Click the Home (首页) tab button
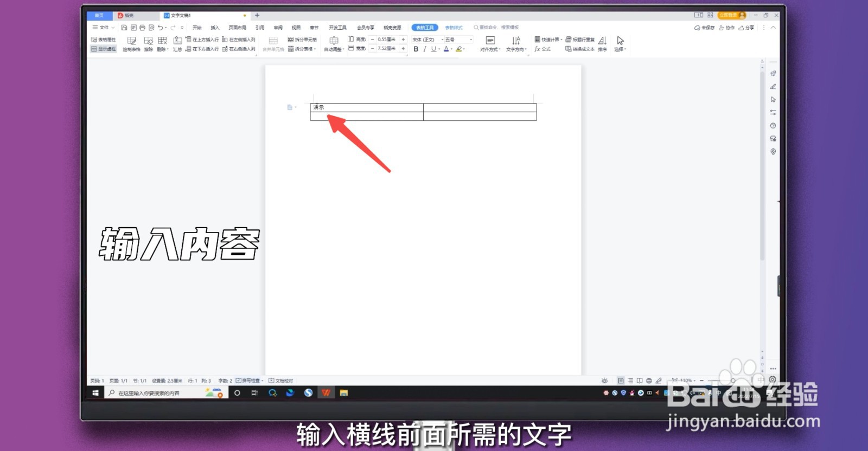 coord(99,15)
